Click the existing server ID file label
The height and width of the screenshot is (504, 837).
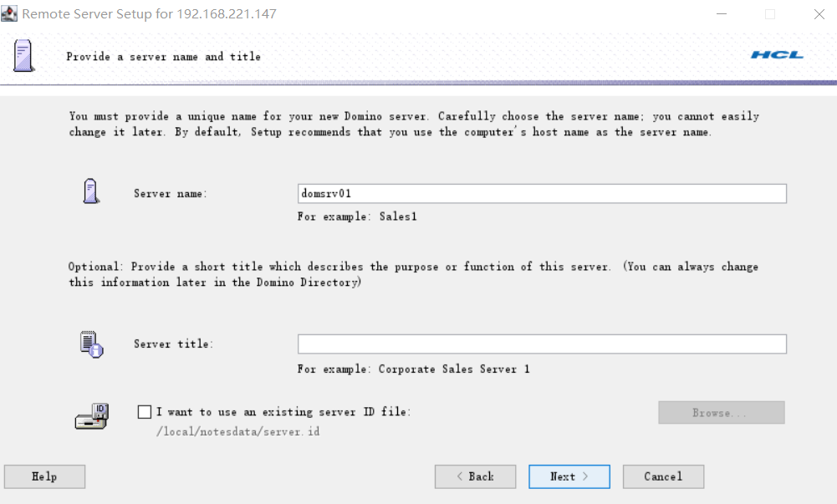283,412
